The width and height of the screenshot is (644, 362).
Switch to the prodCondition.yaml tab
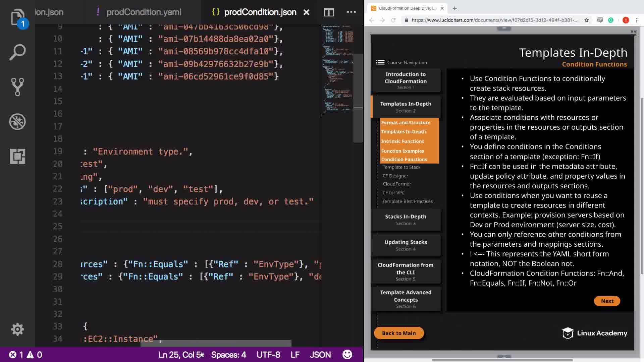[144, 12]
